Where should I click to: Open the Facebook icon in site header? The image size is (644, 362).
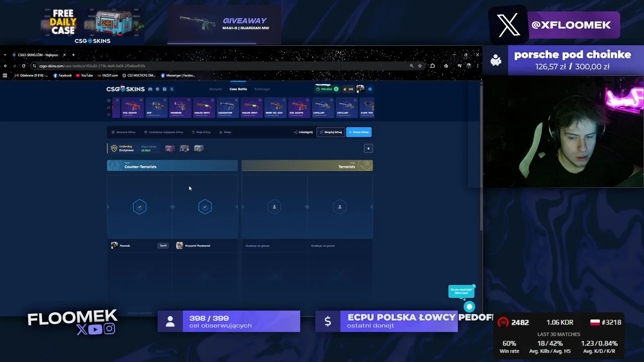tap(157, 89)
